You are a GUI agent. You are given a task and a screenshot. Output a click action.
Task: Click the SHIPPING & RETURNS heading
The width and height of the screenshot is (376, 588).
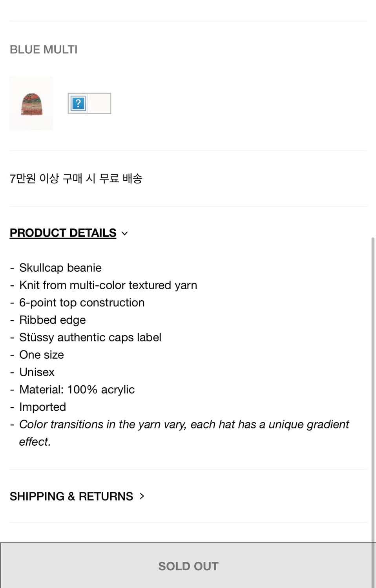coord(71,496)
